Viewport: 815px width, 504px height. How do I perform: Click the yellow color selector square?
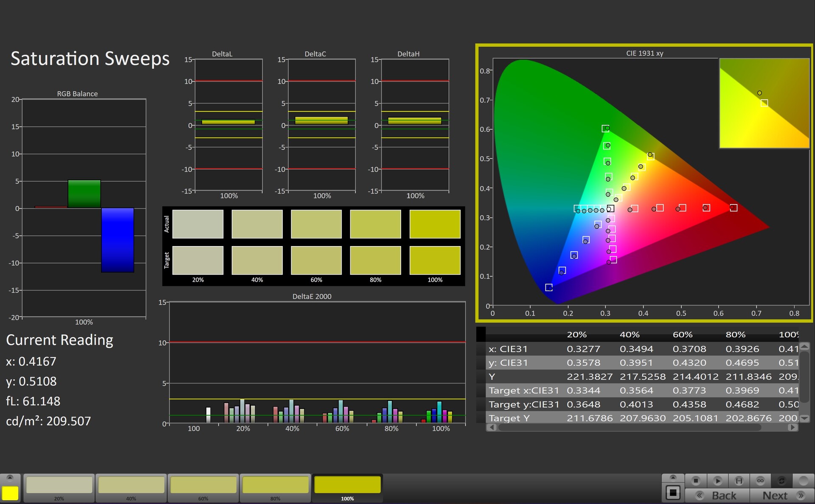tap(10, 493)
